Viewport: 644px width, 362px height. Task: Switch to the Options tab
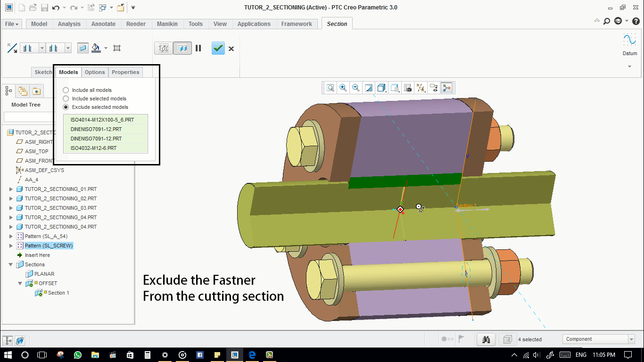pyautogui.click(x=95, y=72)
